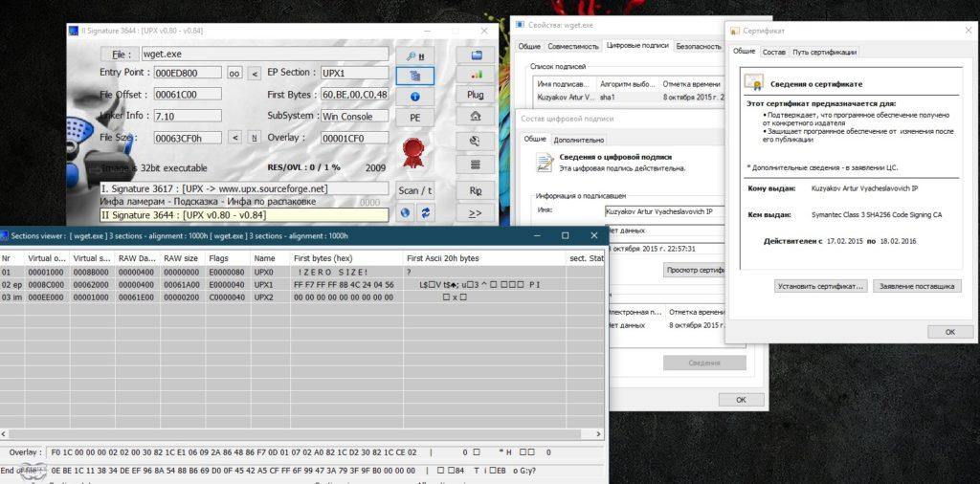
Task: Select the II Signature 3644 UPX v0.80 line
Action: (244, 215)
